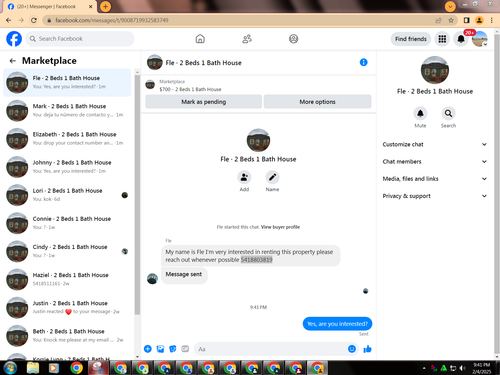Open Chrome three-dot menu
Screen dimensions: 500x375
[492, 20]
